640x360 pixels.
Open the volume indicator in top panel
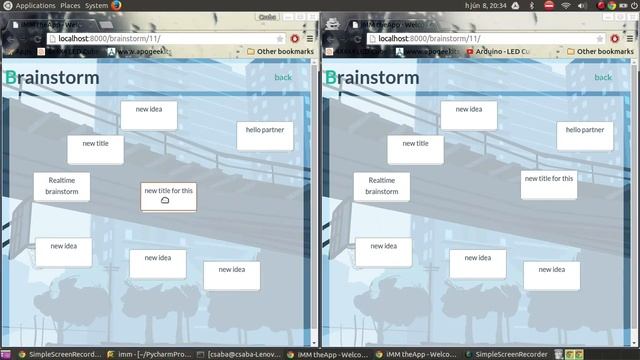coord(582,6)
